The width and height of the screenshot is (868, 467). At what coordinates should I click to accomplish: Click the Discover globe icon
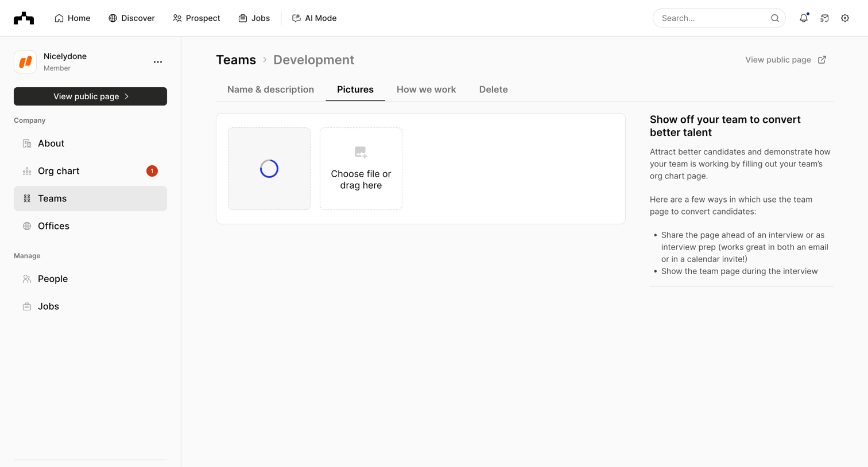click(113, 18)
